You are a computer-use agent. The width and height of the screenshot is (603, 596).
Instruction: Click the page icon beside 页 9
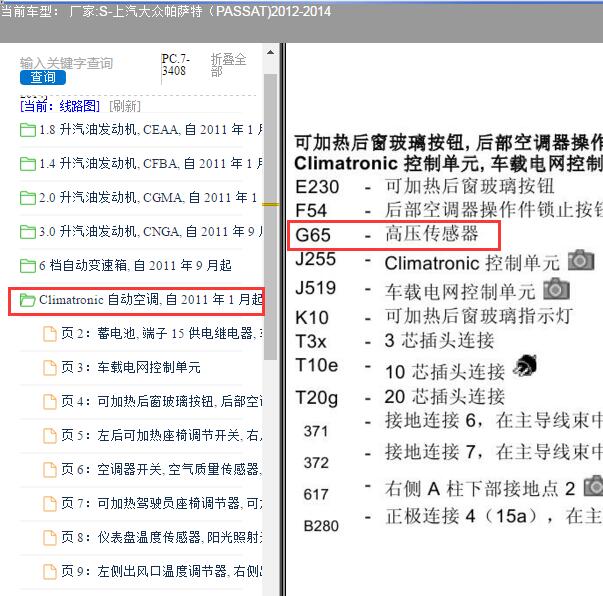point(50,571)
